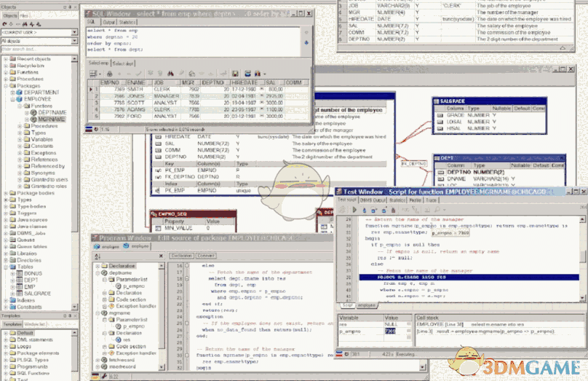This screenshot has width=588, height=381.
Task: Open DBMS Output tab in Test Window
Action: coord(373,200)
